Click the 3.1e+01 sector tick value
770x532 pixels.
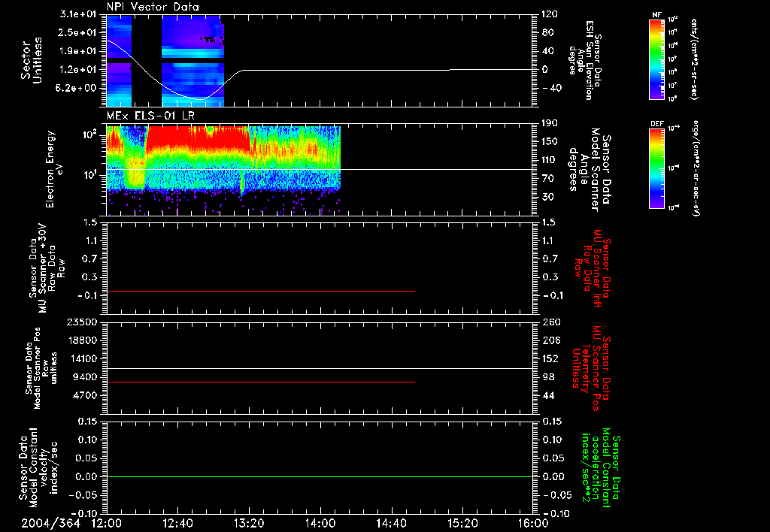click(77, 14)
